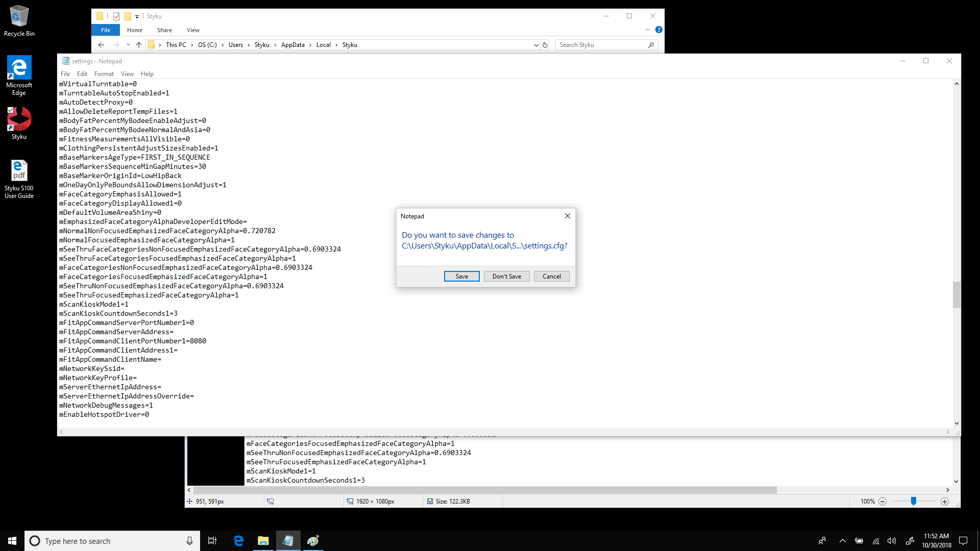Click the volume icon in the system tray

tap(892, 540)
